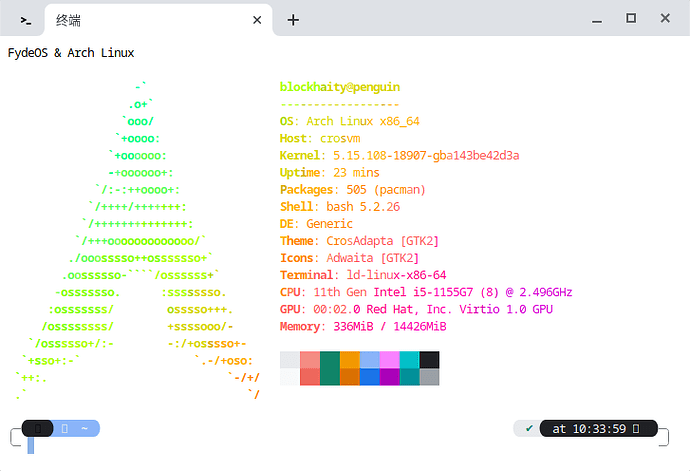Viewport: 690px width, 471px height.
Task: Click the pink magenta top-row color block
Action: 389,360
